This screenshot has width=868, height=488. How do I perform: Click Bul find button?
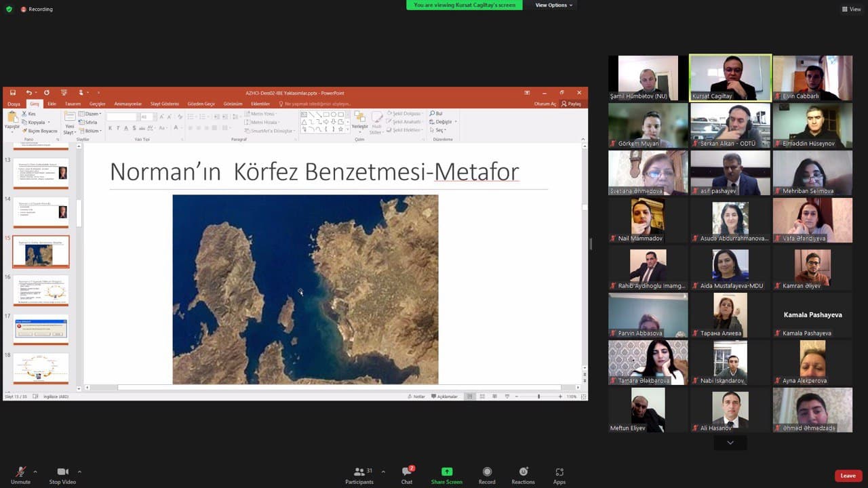436,114
